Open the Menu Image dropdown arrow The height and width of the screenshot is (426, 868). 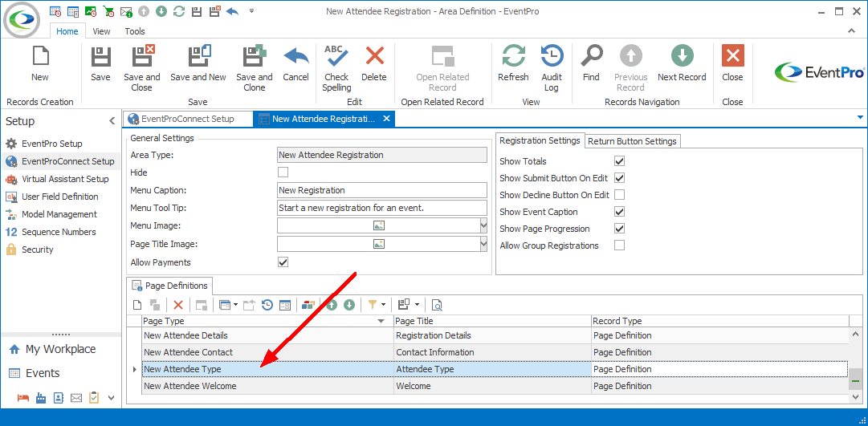[x=483, y=225]
